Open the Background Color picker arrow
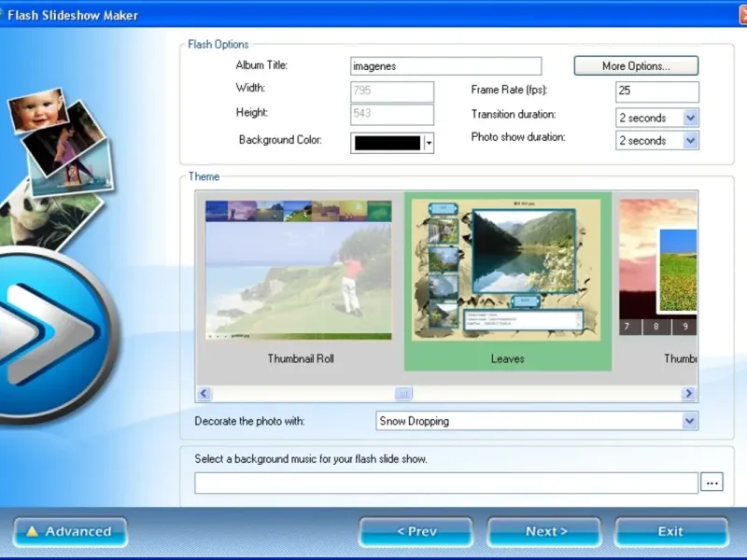Screen dimensions: 747x560 429,143
